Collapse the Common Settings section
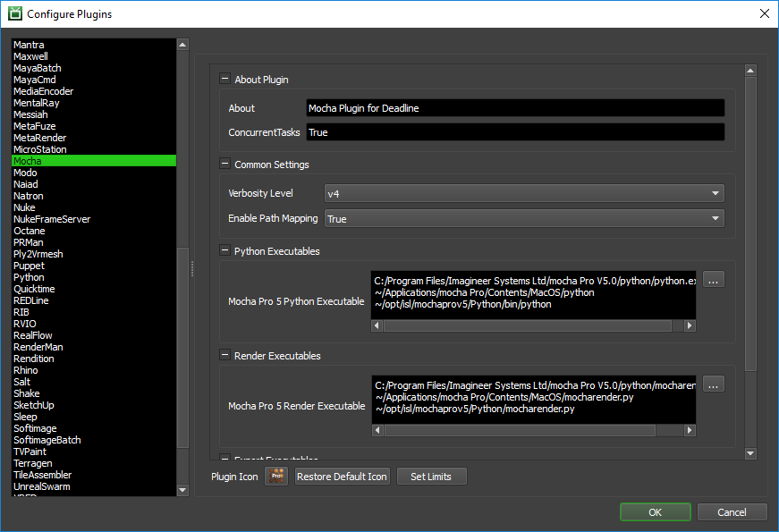Image resolution: width=779 pixels, height=532 pixels. click(x=224, y=165)
